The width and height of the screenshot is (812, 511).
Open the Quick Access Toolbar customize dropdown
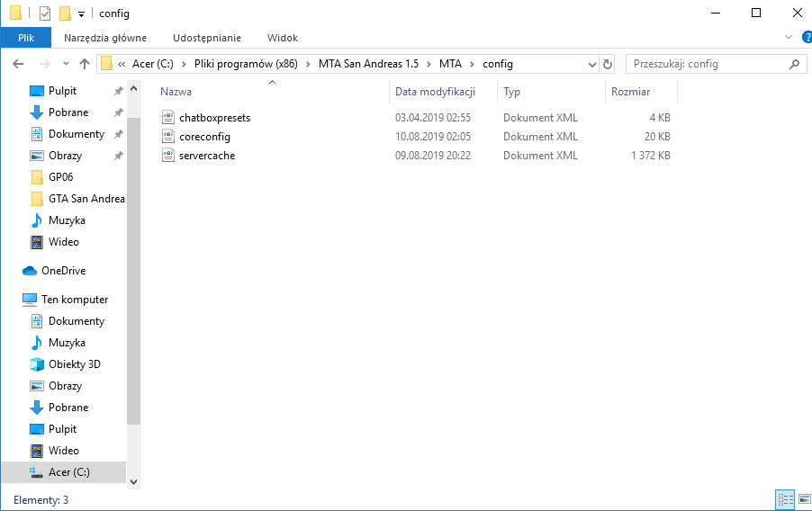(81, 14)
